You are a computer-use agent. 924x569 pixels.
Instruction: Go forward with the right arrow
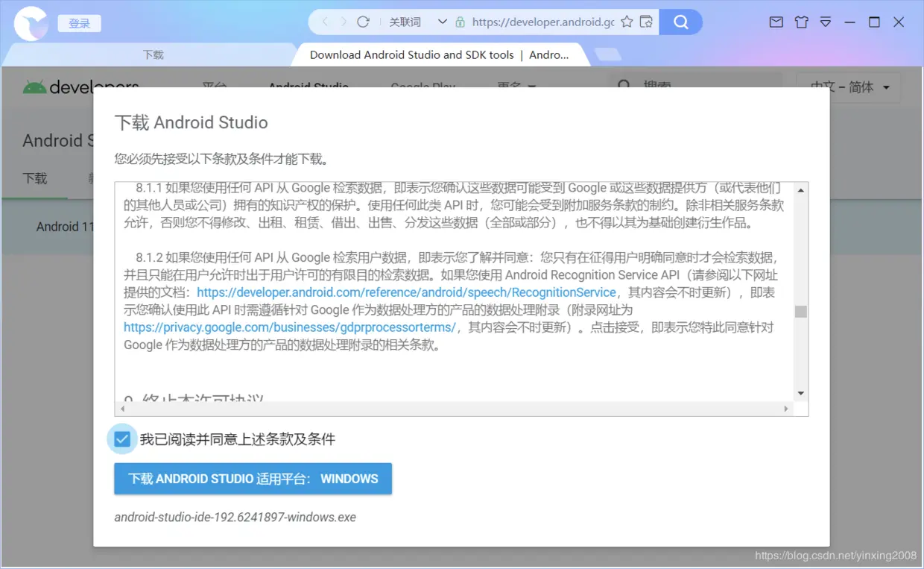click(344, 22)
